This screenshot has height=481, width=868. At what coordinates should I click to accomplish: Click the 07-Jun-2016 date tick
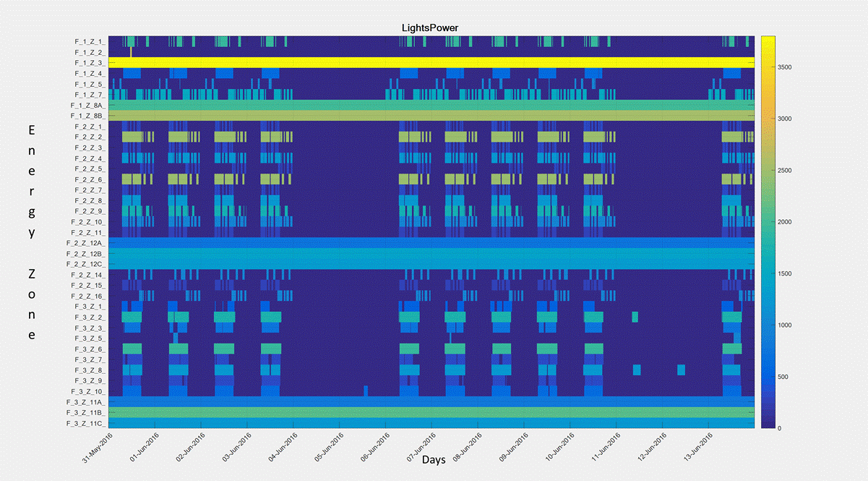419,447
